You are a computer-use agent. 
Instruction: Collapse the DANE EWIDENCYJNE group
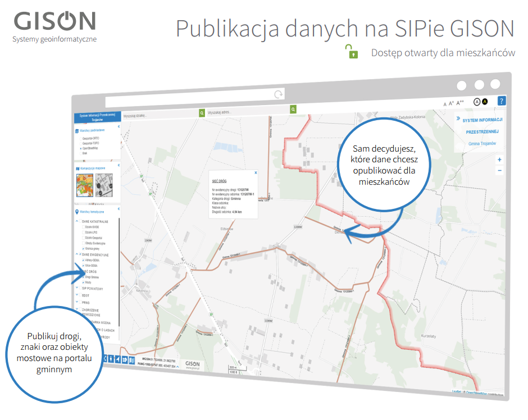pyautogui.click(x=77, y=254)
